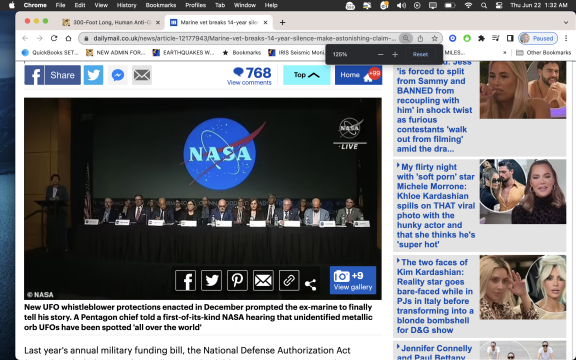Open the Bookmarks star folder
Viewport: 576px width, 360px height.
point(241,53)
